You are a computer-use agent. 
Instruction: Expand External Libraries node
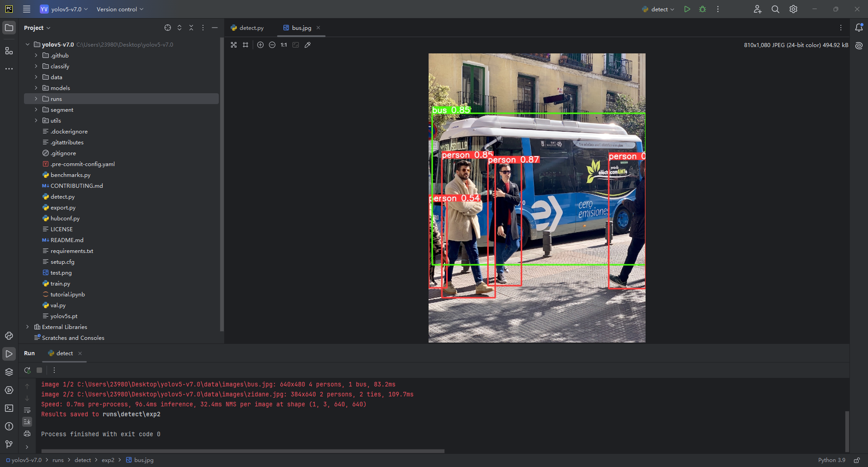pyautogui.click(x=28, y=327)
